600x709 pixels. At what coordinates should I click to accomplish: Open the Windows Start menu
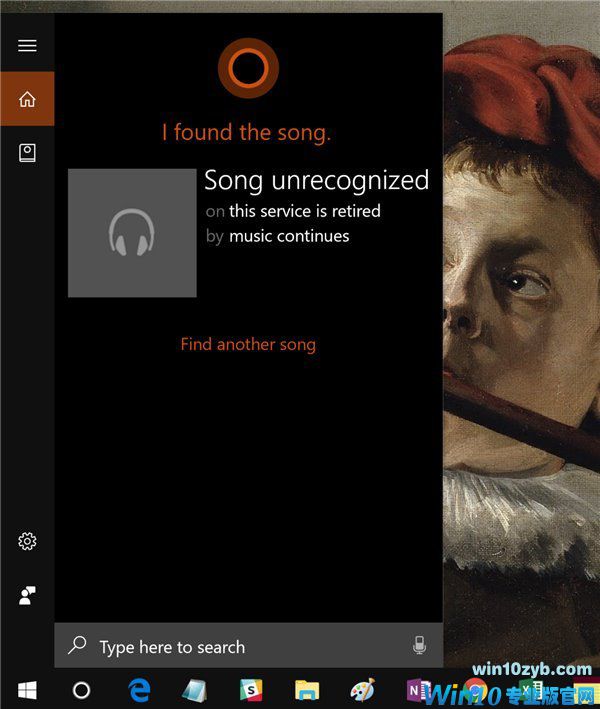click(27, 690)
